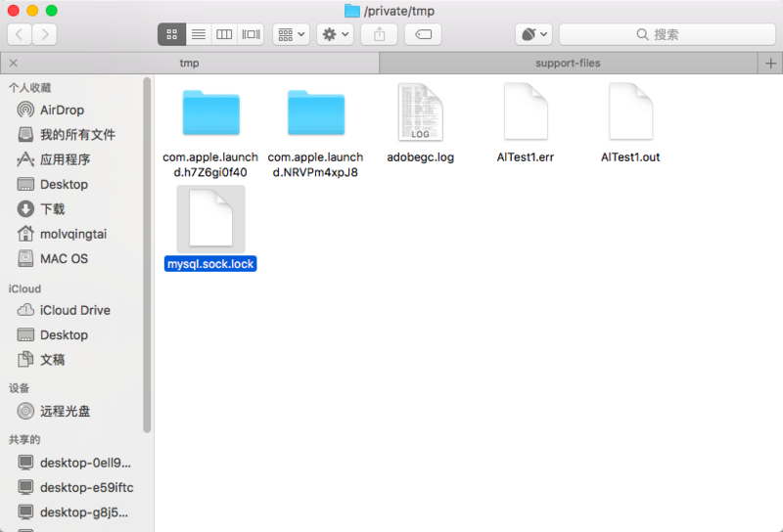Select the AITest1.out file icon
The height and width of the screenshot is (532, 783).
tap(630, 111)
